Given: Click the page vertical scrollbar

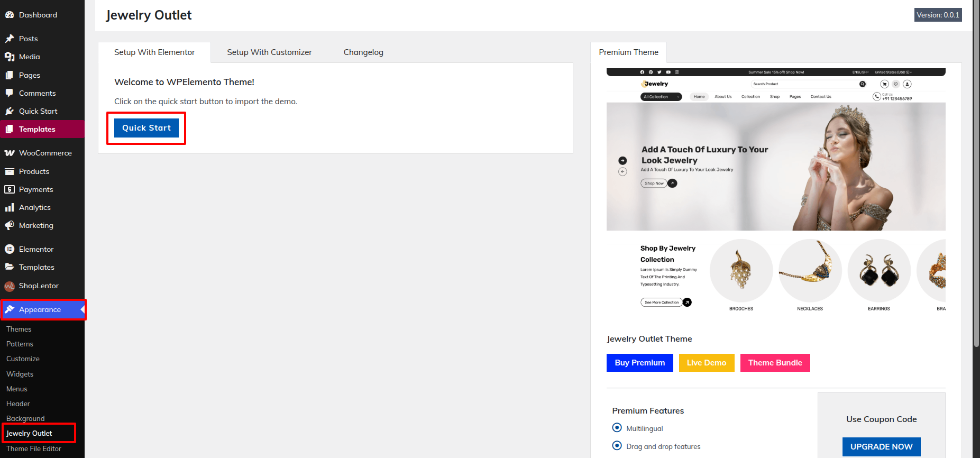Looking at the screenshot, I should click(976, 175).
